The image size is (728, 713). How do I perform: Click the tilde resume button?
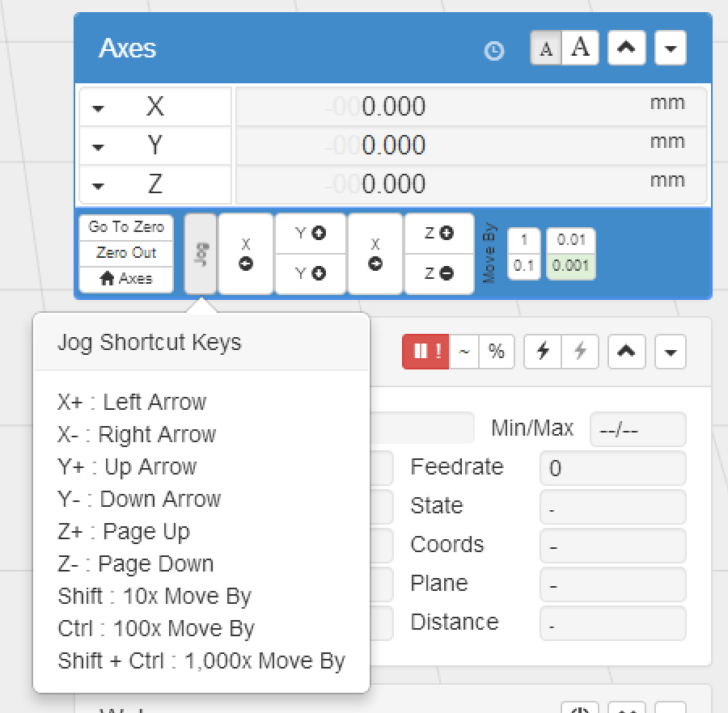point(464,352)
